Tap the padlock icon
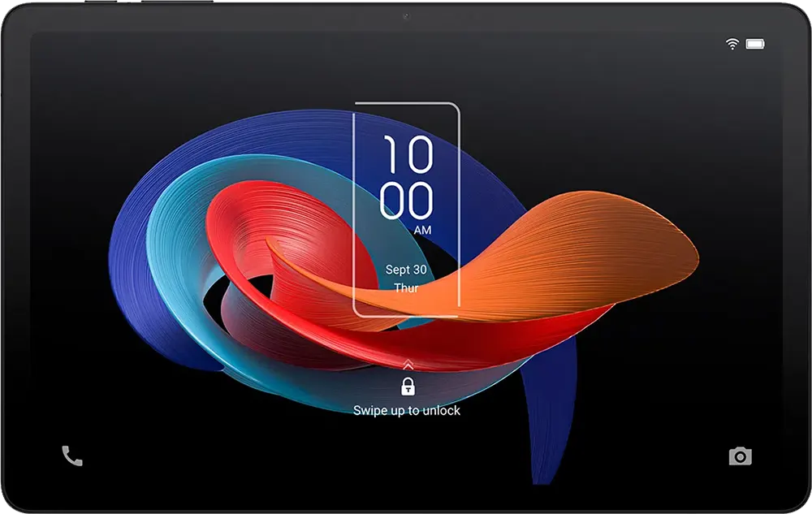Viewport: 812px width, 514px height. pos(407,387)
